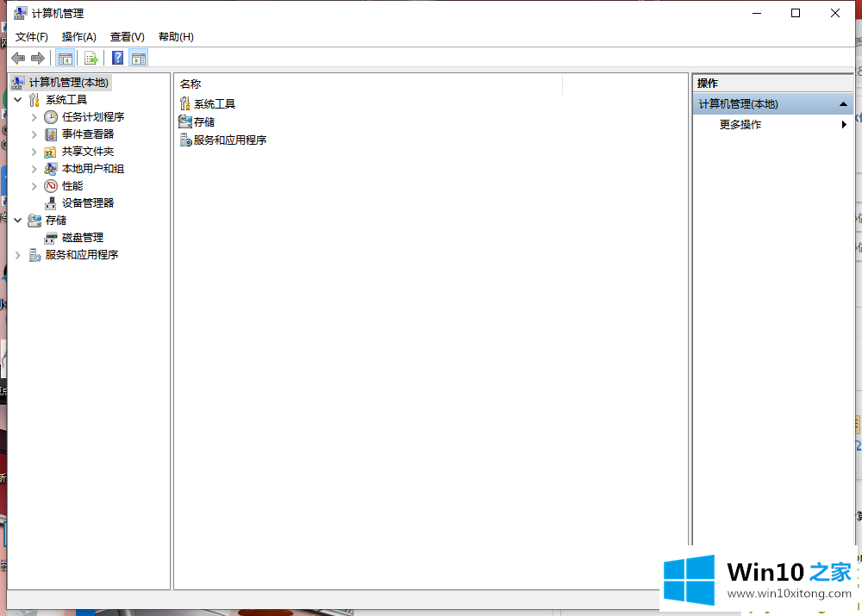Click the Back arrow toolbar icon
The image size is (862, 616).
click(x=18, y=58)
